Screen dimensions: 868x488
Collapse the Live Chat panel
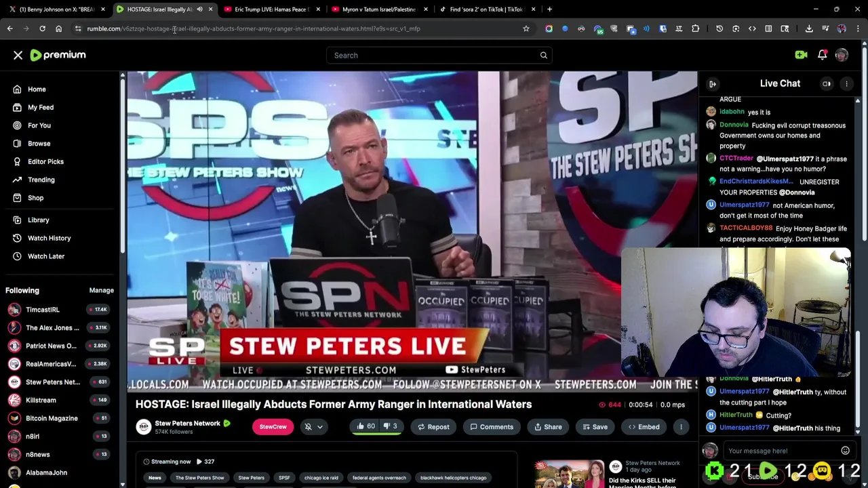[x=713, y=84]
